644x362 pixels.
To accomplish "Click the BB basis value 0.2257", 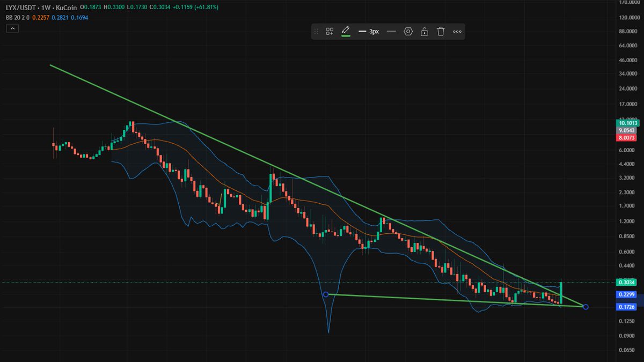I will pos(40,18).
